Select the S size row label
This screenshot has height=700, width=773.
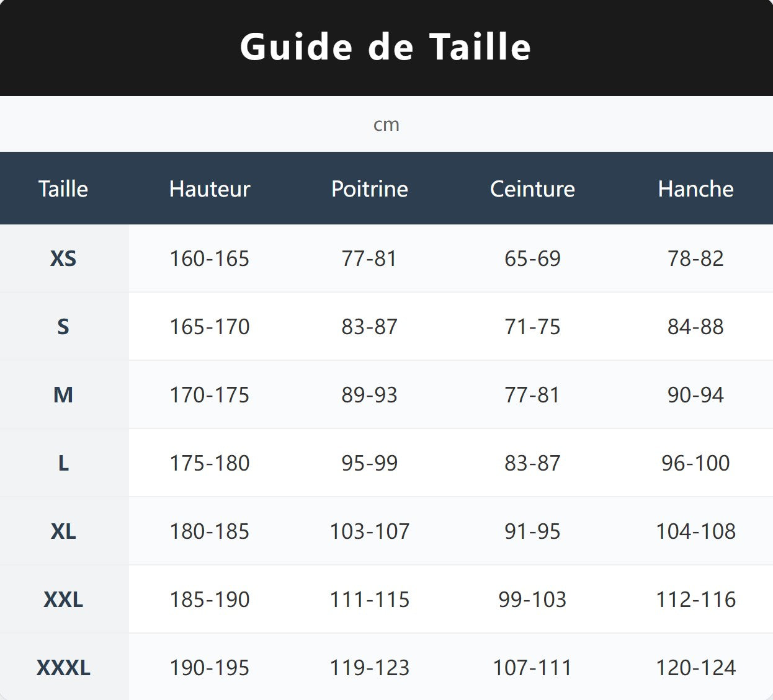[x=63, y=327]
